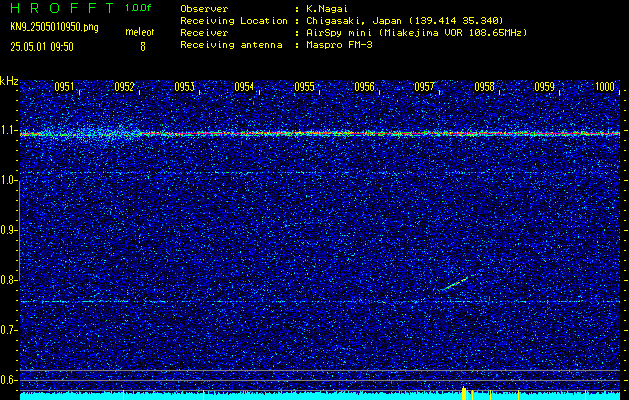629x400 pixels.
Task: Click the tall yellow signal spike in bottom bar
Action: (464, 393)
